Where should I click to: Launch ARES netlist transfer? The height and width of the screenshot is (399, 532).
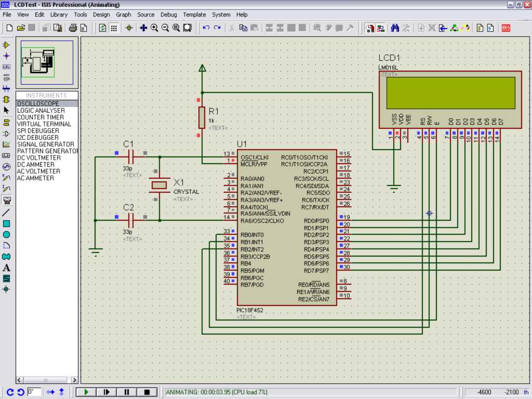(506, 28)
